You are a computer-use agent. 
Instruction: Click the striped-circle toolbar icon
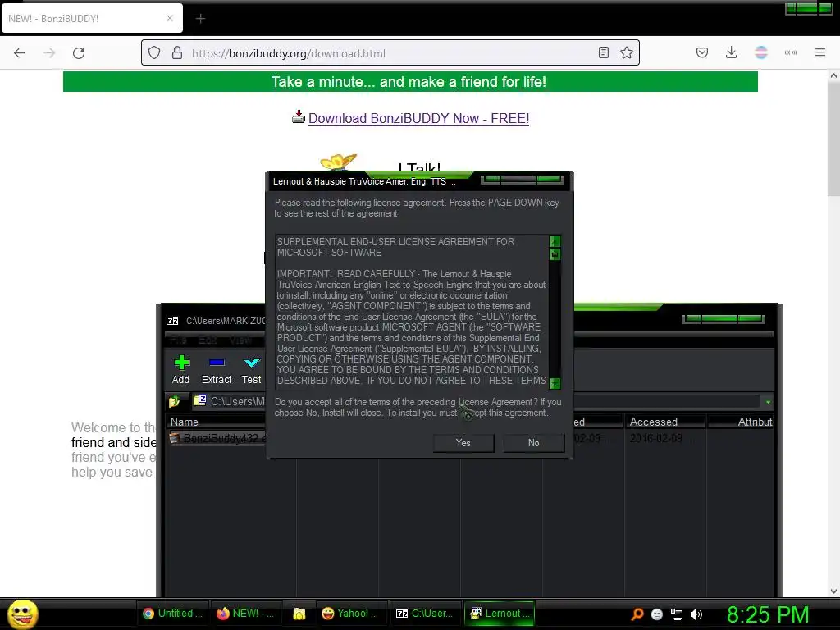[761, 52]
